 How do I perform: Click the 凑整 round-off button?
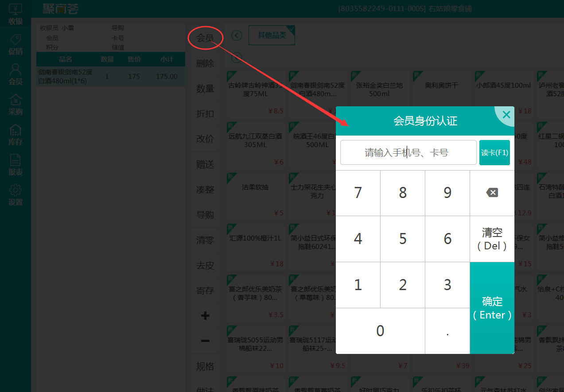(205, 190)
